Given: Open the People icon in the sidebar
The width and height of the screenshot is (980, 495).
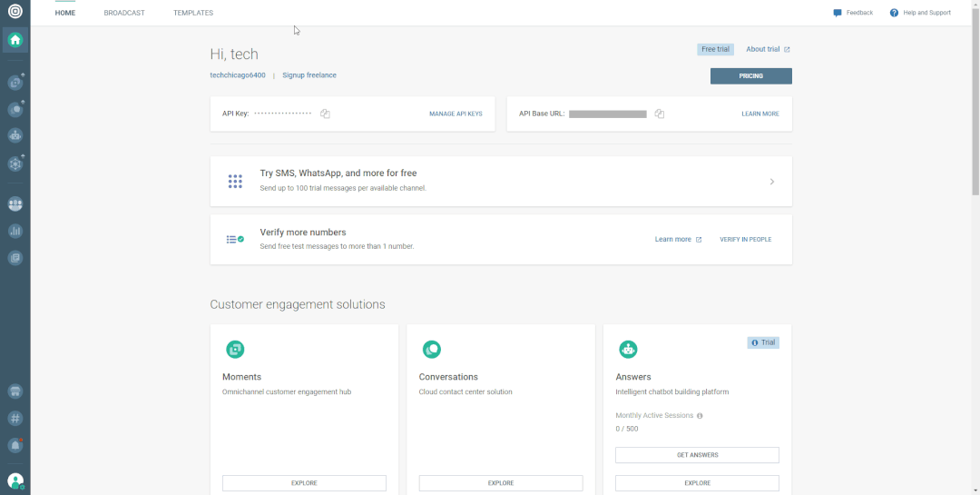Looking at the screenshot, I should [15, 204].
